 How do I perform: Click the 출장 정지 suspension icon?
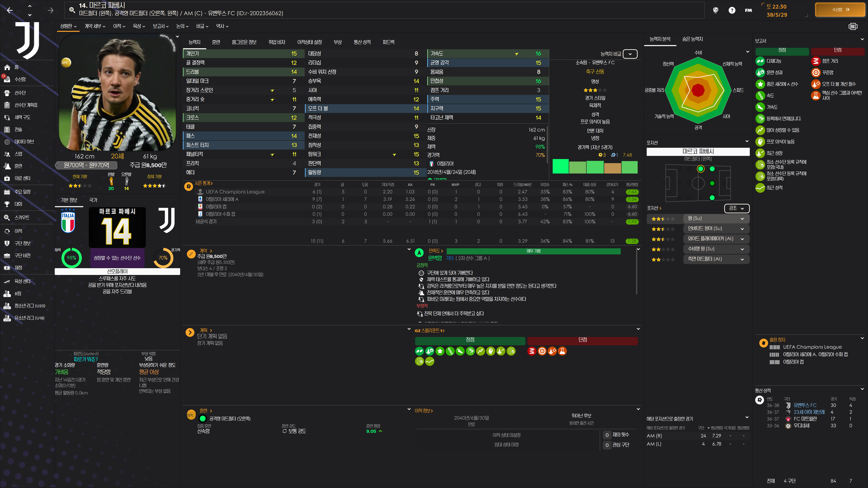[763, 343]
